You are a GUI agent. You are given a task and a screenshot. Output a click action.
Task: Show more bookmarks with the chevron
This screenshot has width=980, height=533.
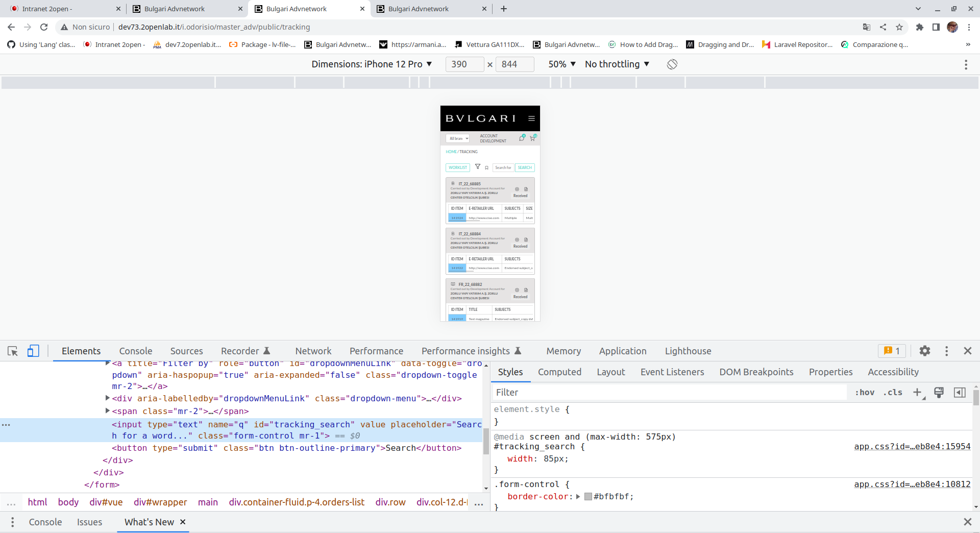pyautogui.click(x=968, y=45)
